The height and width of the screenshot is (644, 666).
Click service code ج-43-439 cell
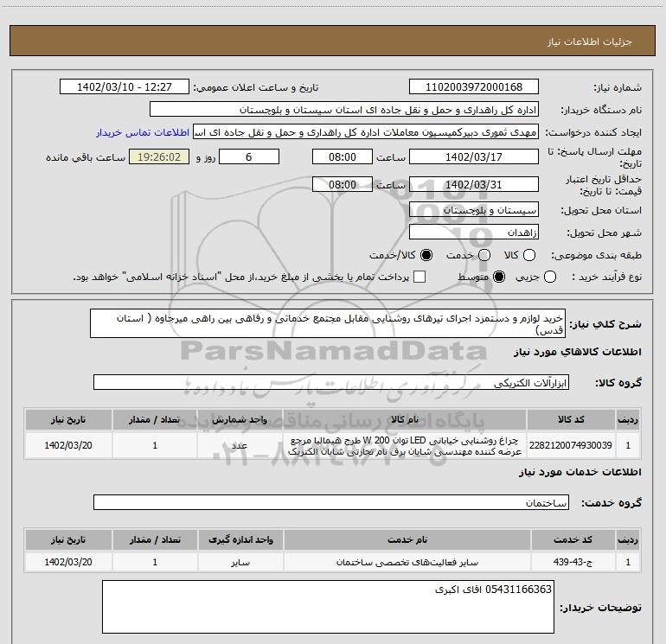point(573,562)
